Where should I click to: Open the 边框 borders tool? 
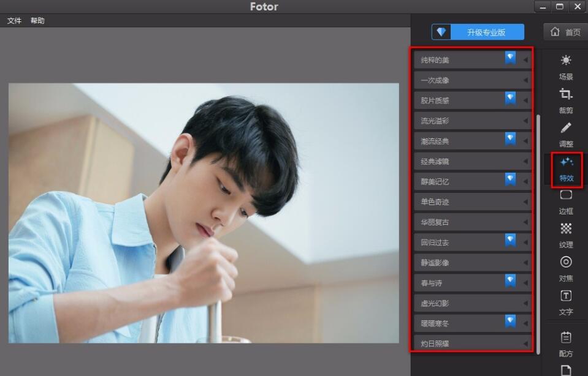tap(566, 202)
